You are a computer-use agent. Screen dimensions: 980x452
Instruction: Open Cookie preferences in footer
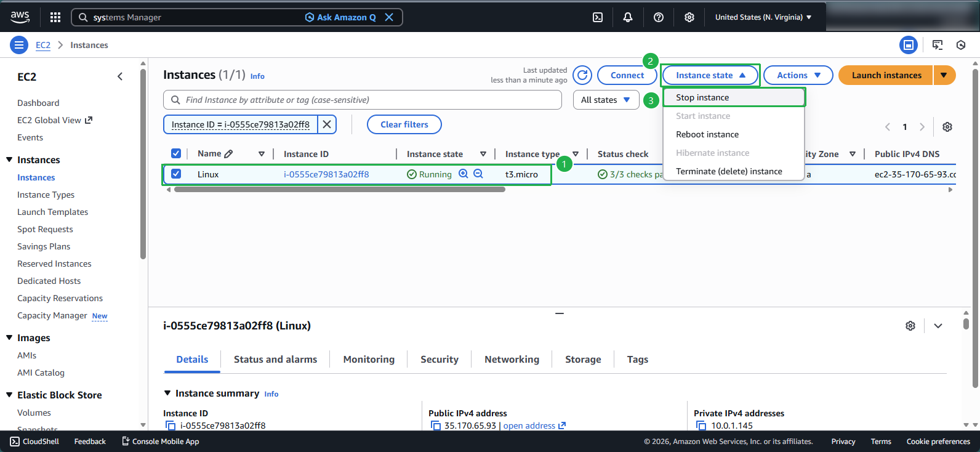pyautogui.click(x=938, y=442)
